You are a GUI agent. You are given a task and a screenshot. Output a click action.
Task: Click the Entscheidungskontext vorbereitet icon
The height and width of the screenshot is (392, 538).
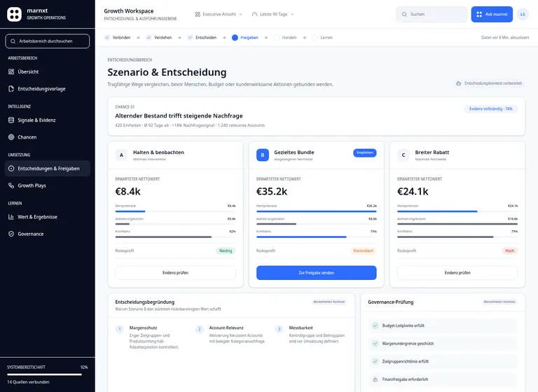click(458, 83)
